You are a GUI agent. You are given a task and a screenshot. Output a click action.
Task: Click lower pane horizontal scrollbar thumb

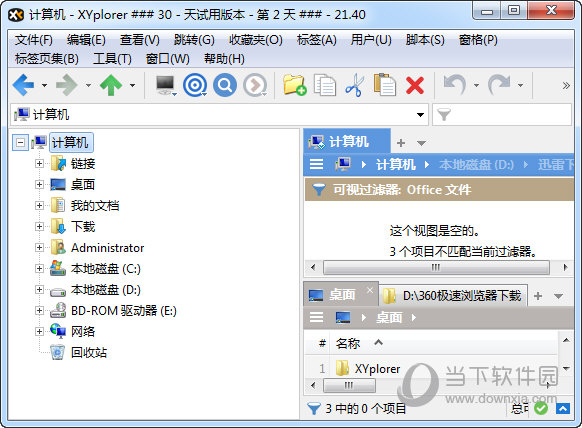click(349, 385)
